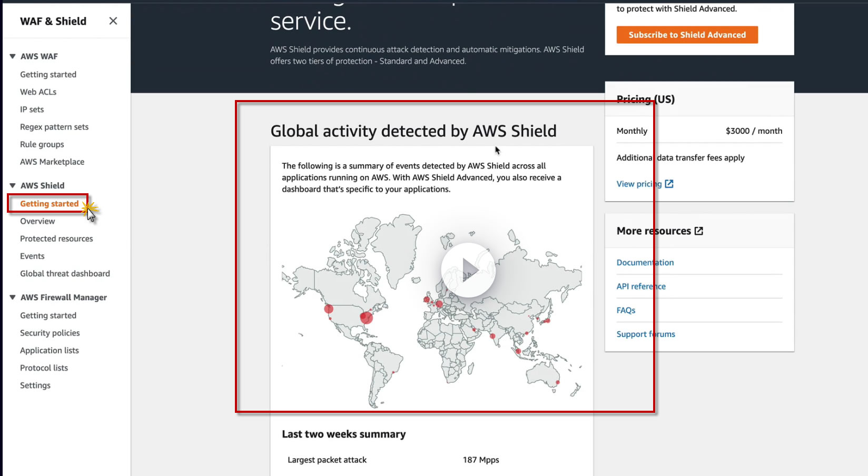The image size is (868, 476).
Task: Open Protected resources under AWS Shield
Action: tap(56, 239)
